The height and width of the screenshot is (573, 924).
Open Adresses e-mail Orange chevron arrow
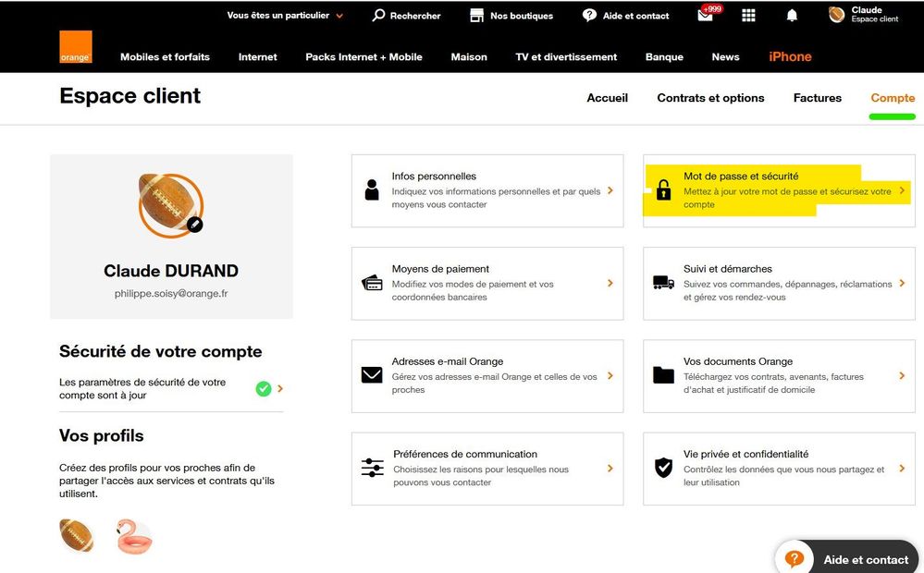(610, 376)
